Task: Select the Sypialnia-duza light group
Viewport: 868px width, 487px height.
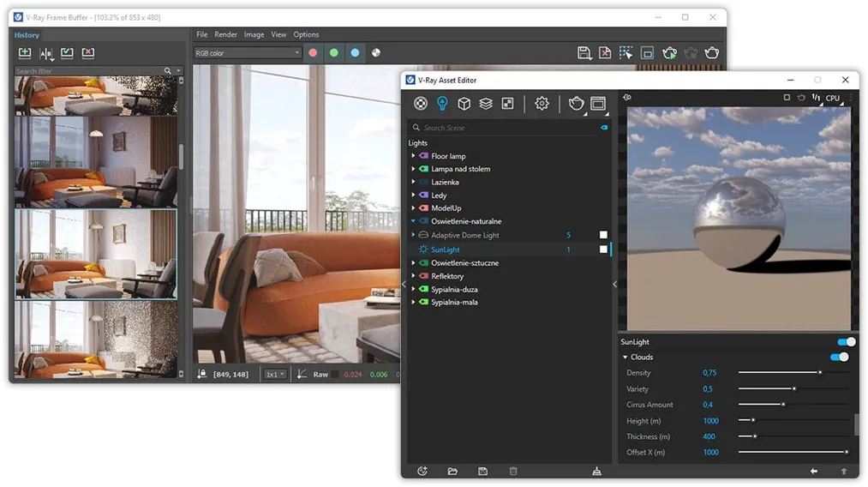Action: (x=454, y=290)
